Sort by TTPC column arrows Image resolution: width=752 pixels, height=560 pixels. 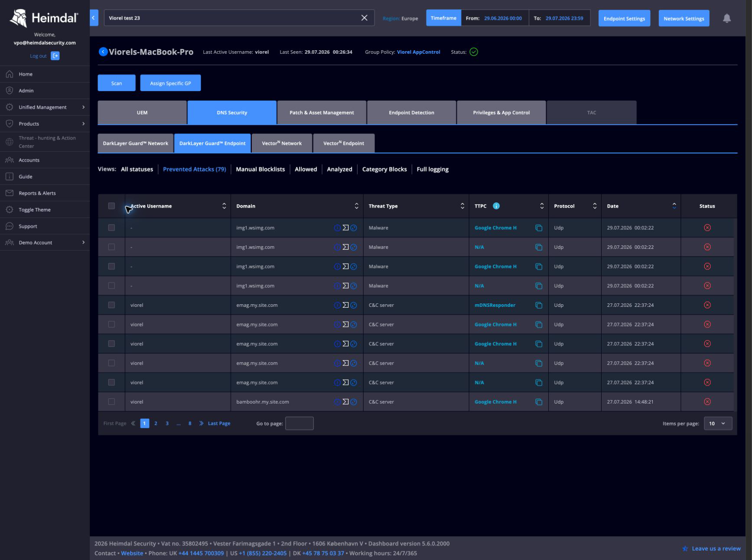[542, 206]
